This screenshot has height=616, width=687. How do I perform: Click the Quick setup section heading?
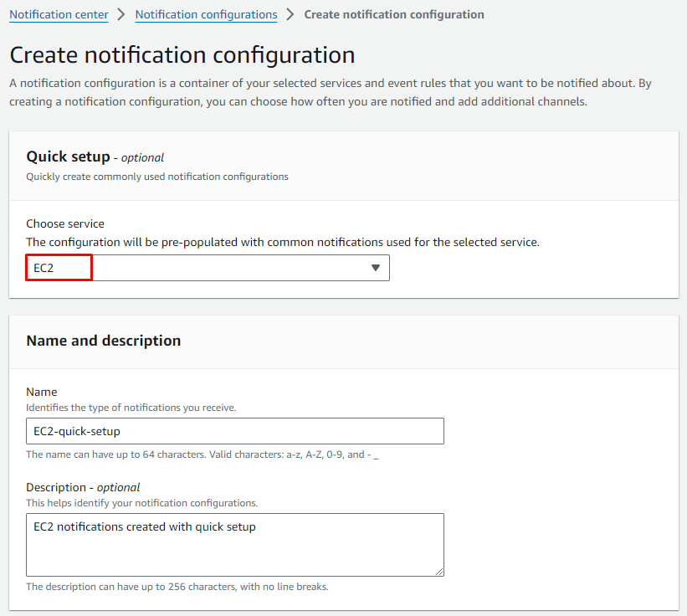(68, 157)
